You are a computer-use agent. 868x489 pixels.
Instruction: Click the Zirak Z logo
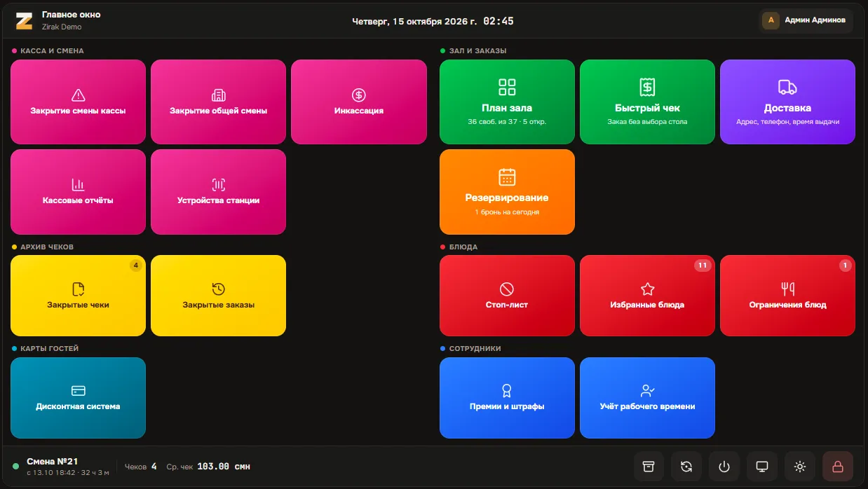25,21
